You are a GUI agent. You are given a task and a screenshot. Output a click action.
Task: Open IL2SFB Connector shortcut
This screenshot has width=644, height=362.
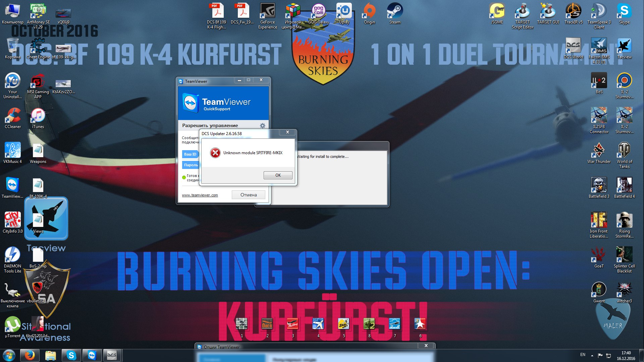tap(599, 121)
